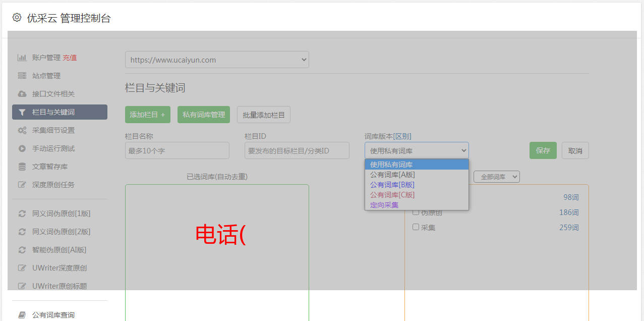
Task: Click the refresh icon next to 智能伪原创[AI版]
Action: (x=22, y=250)
